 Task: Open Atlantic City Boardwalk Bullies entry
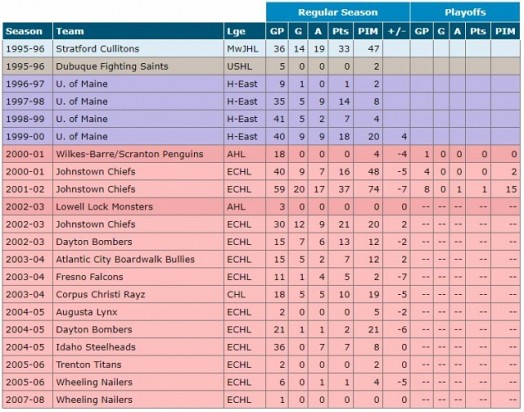pos(125,259)
